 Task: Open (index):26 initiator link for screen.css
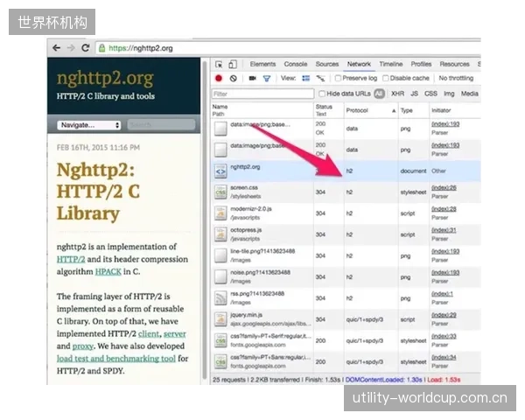tap(444, 187)
